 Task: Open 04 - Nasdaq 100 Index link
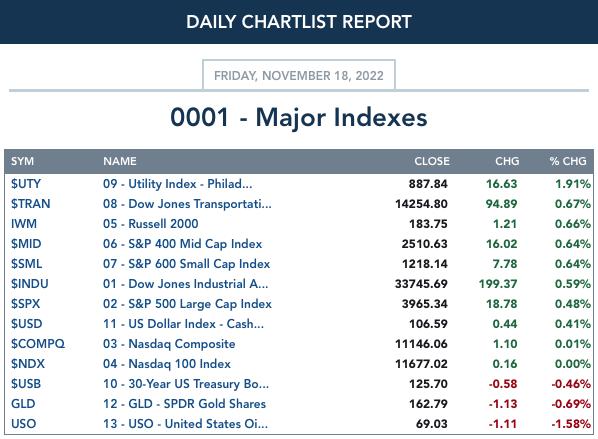coord(167,364)
